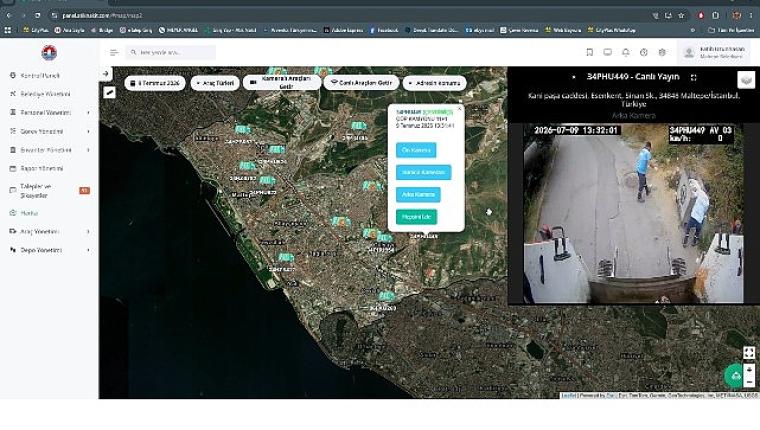Click the map fullscreen button

pyautogui.click(x=749, y=353)
